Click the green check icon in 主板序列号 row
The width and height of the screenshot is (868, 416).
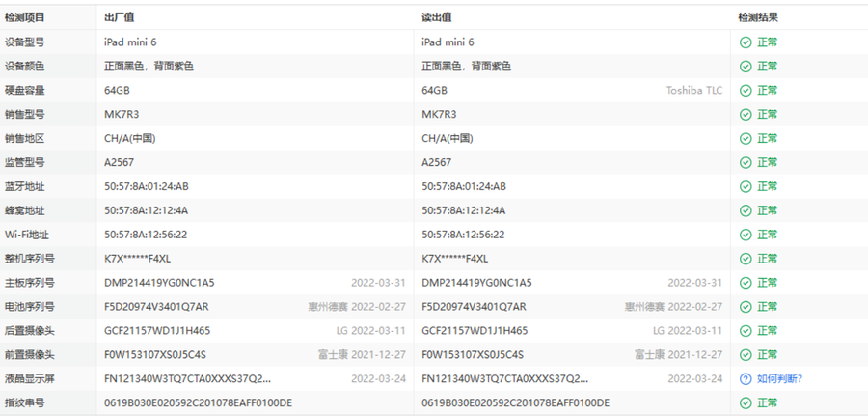(746, 283)
